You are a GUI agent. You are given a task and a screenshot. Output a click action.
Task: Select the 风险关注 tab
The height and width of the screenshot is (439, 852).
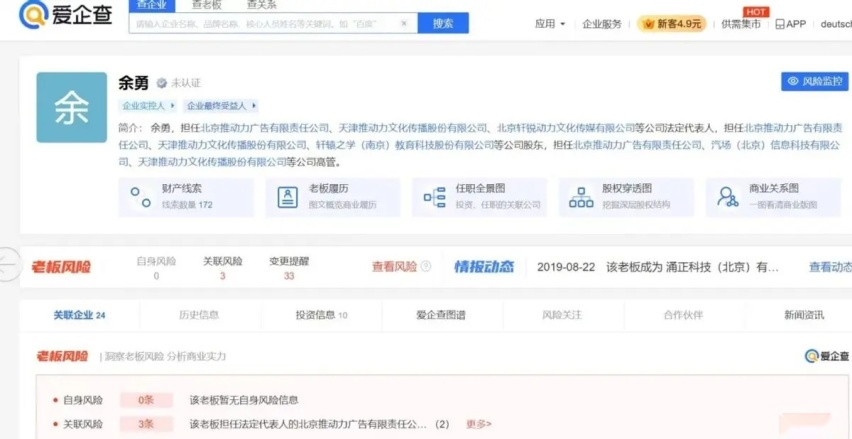tap(562, 315)
